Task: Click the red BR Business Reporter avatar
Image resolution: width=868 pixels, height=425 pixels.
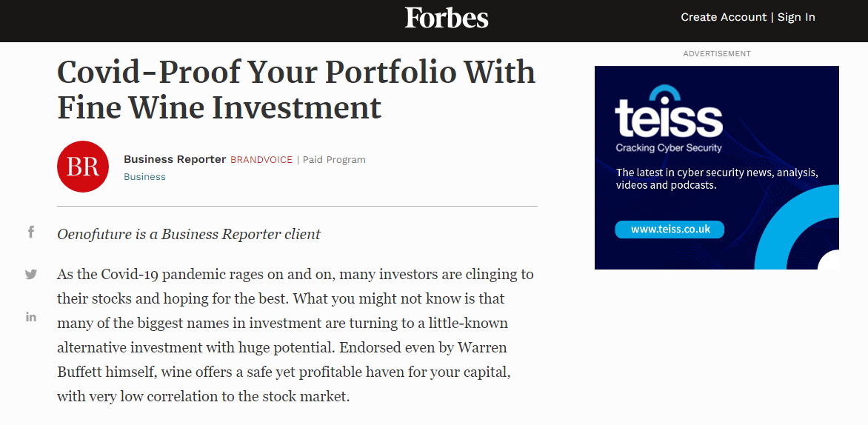Action: (x=83, y=167)
